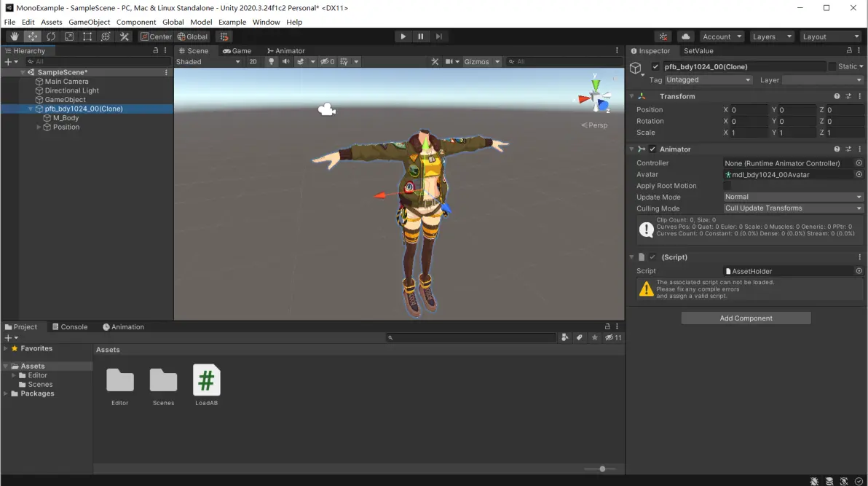The width and height of the screenshot is (868, 486).
Task: Disable the Animator component checkbox
Action: (x=652, y=149)
